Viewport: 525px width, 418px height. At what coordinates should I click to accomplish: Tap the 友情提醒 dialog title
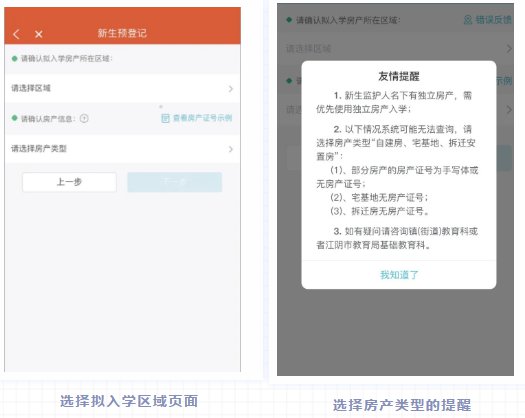tap(399, 76)
